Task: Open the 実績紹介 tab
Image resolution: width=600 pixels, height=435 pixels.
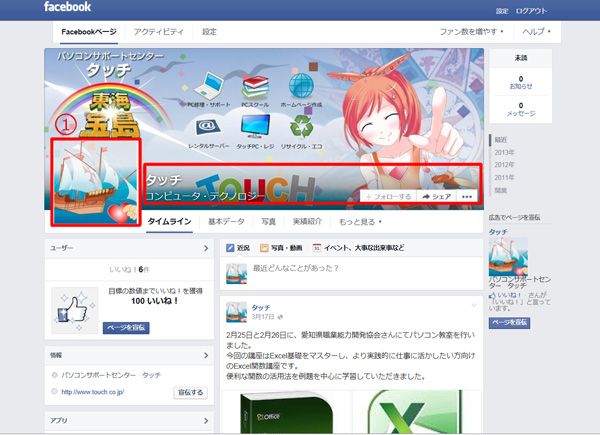Action: (307, 222)
